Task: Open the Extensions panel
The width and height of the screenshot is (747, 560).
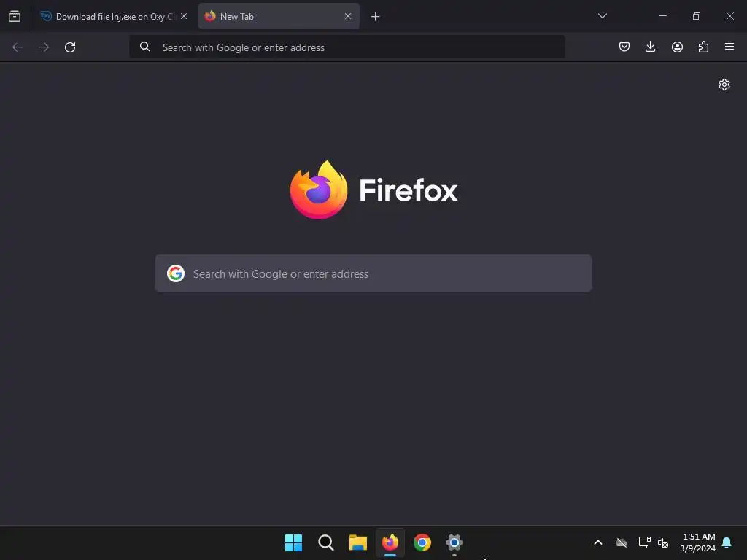Action: [x=703, y=47]
